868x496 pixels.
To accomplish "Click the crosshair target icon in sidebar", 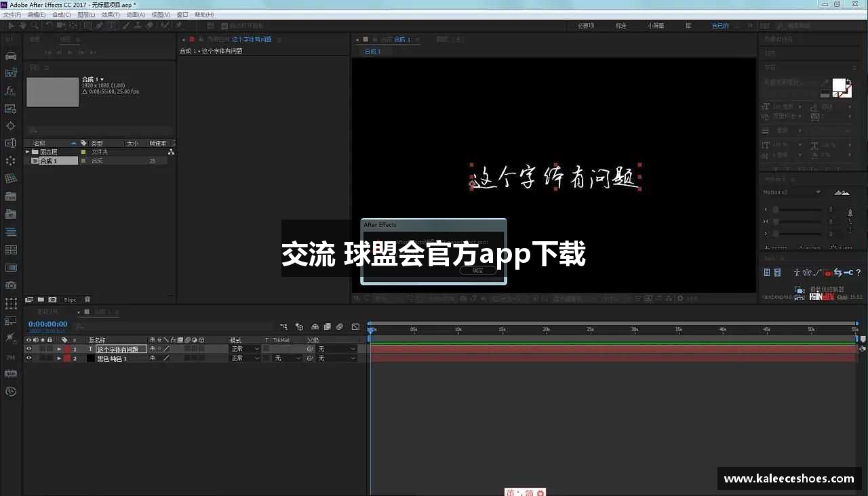I will tap(11, 126).
